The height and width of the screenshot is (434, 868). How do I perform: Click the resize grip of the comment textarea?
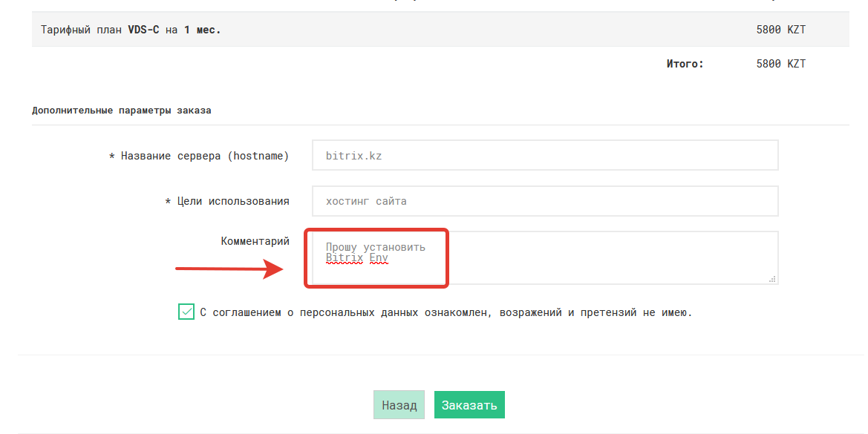773,279
